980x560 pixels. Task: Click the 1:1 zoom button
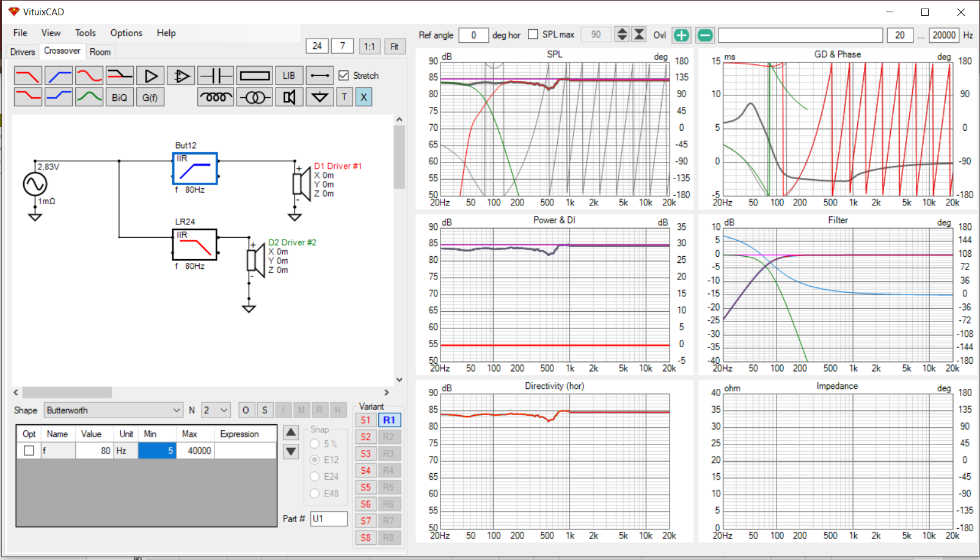[369, 46]
